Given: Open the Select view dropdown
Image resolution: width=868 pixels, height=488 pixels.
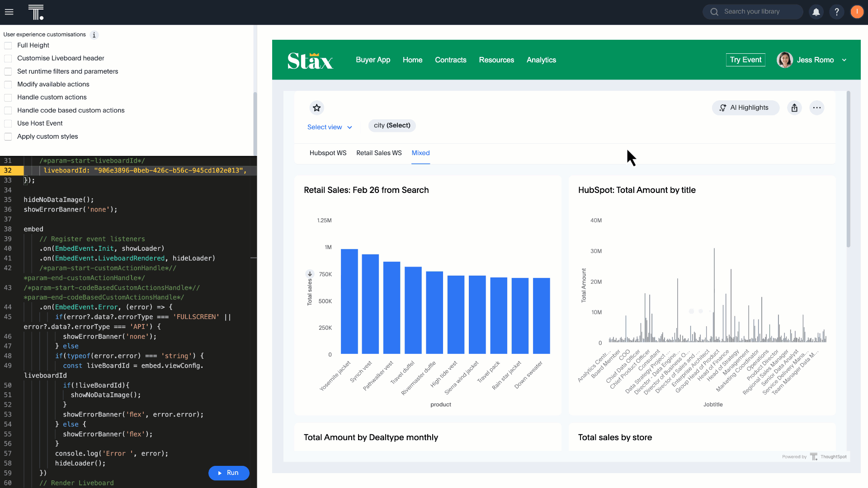Looking at the screenshot, I should pyautogui.click(x=330, y=127).
